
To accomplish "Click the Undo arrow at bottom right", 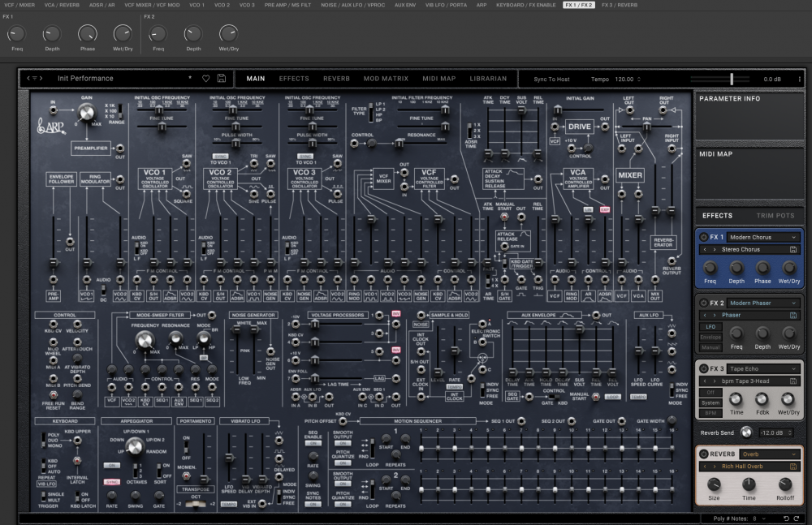I will click(x=786, y=519).
